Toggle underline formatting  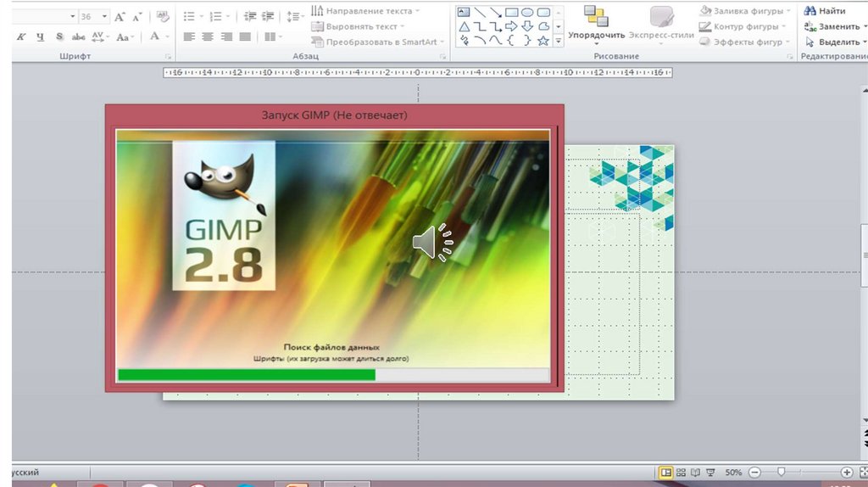click(x=39, y=36)
